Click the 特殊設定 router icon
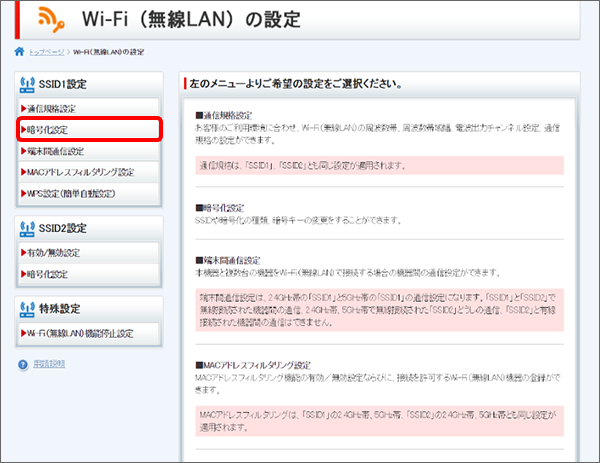Screen dimensions: 600x463 pyautogui.click(x=27, y=309)
